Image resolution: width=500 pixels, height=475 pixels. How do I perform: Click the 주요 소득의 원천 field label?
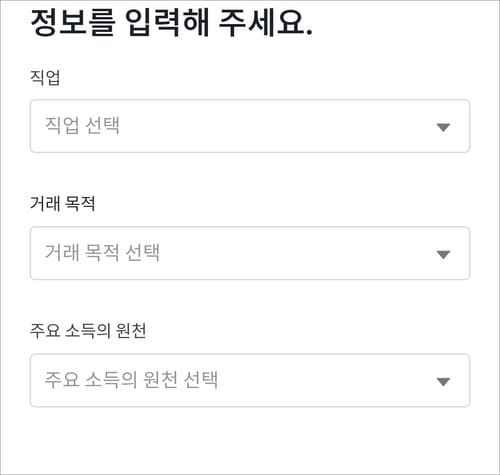[x=88, y=331]
